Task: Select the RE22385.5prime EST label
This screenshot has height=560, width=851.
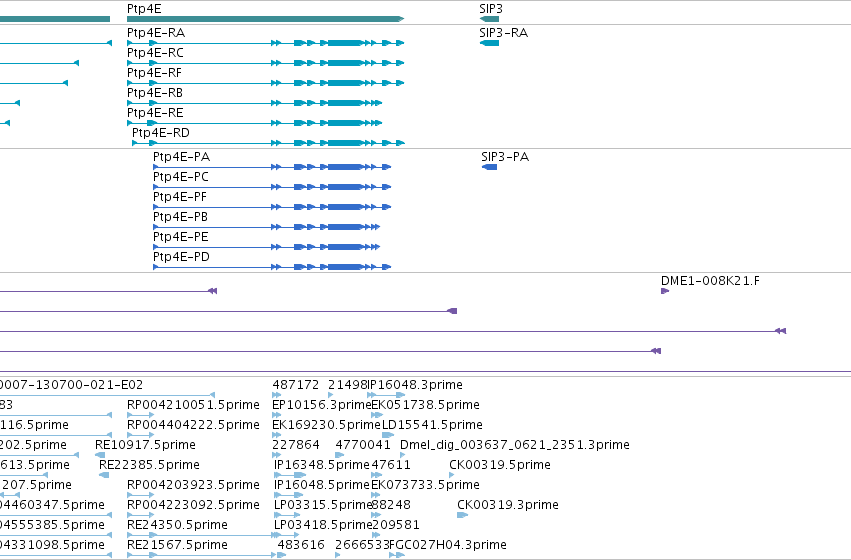Action: [149, 466]
